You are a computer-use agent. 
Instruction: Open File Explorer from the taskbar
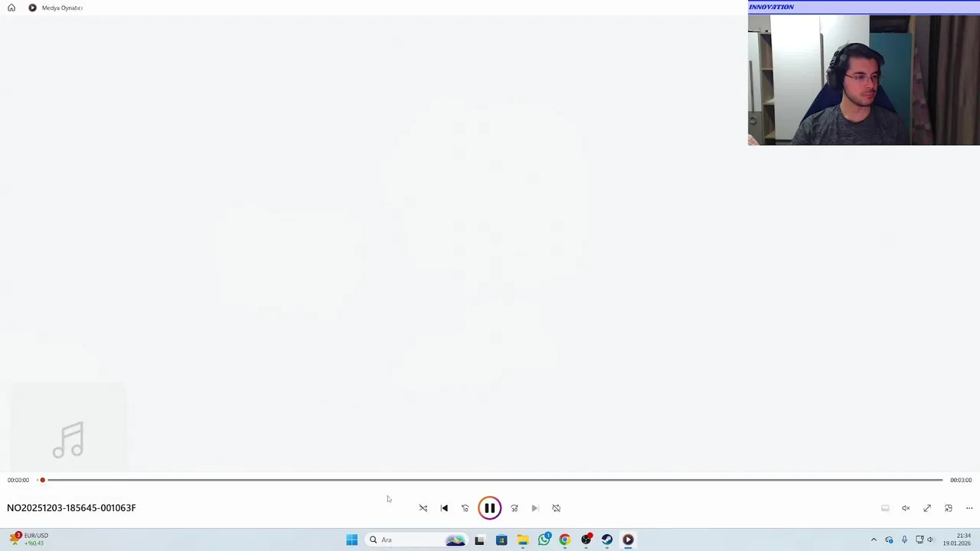click(x=523, y=540)
